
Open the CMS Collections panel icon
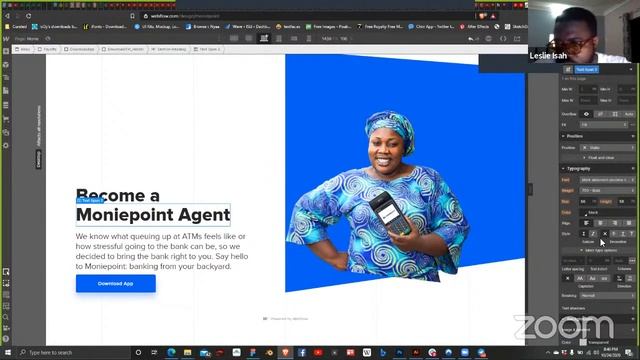[6, 105]
